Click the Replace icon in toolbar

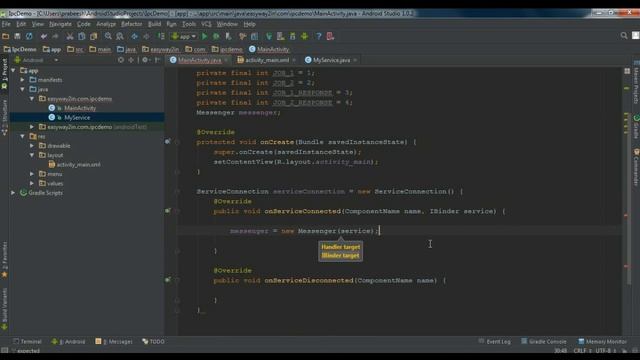point(120,36)
